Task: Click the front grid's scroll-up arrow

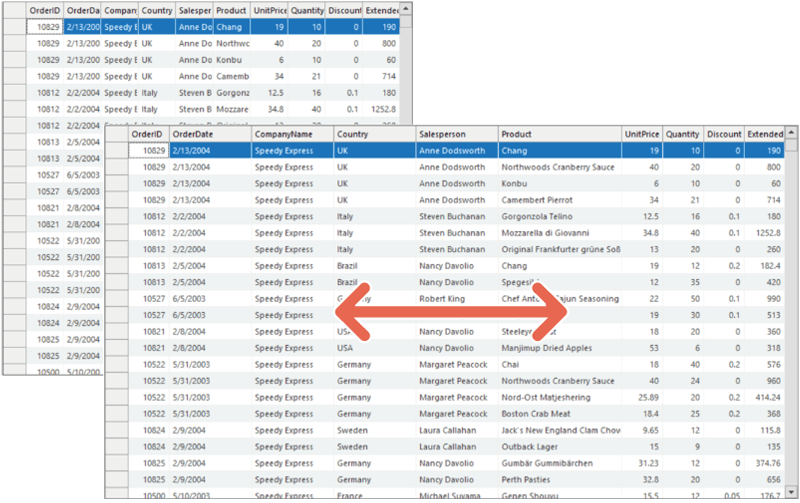Action: (x=791, y=133)
